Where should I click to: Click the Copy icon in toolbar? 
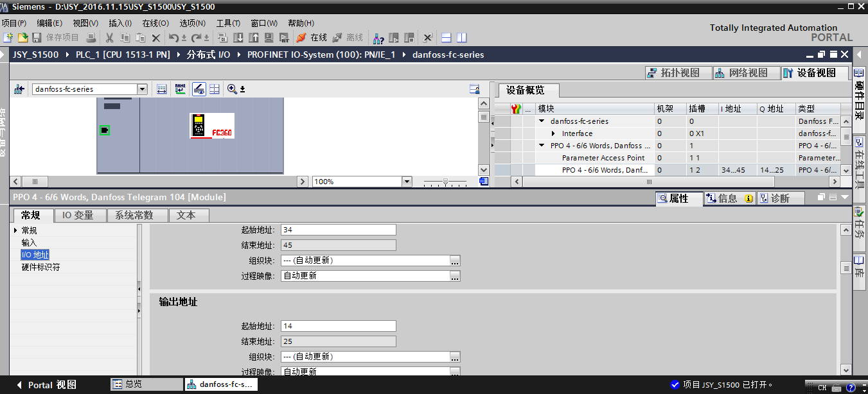tap(125, 38)
